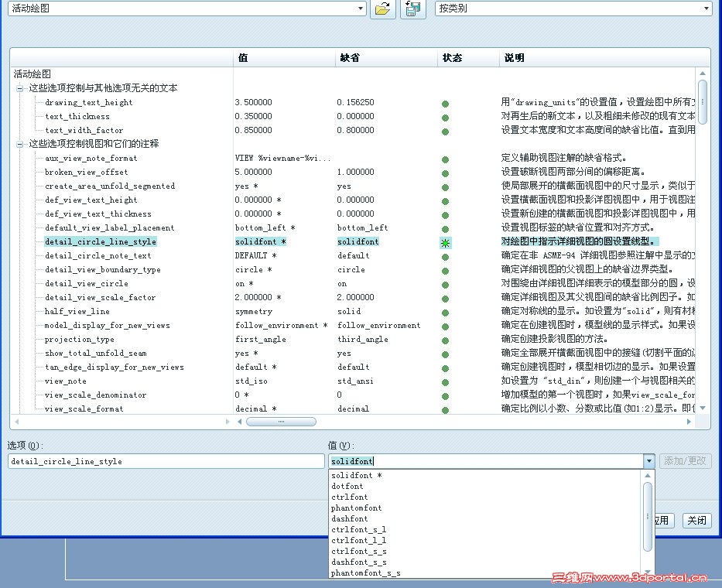Sort by the 缺省 column header
This screenshot has height=588, width=722.
[387, 58]
